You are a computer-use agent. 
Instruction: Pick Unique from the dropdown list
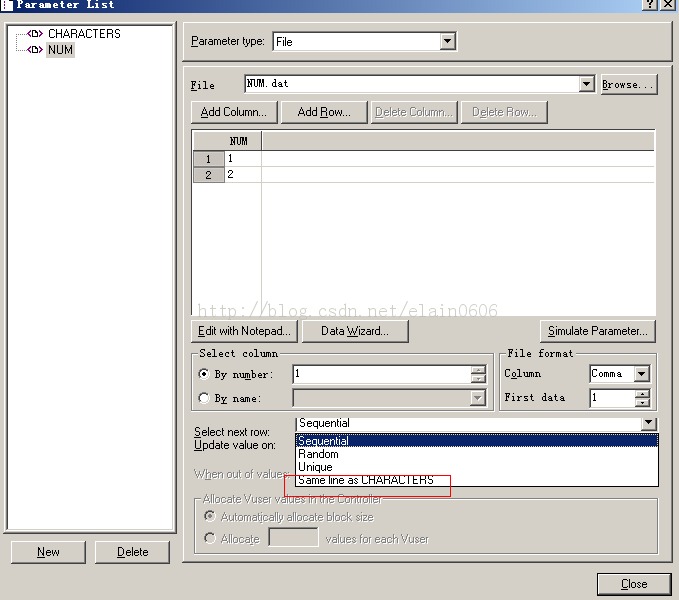(x=315, y=467)
